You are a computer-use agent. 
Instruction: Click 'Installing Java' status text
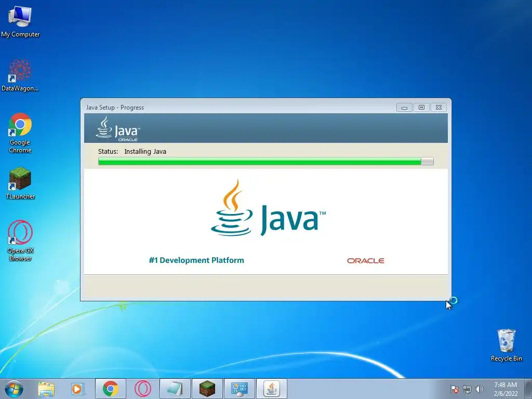[145, 151]
